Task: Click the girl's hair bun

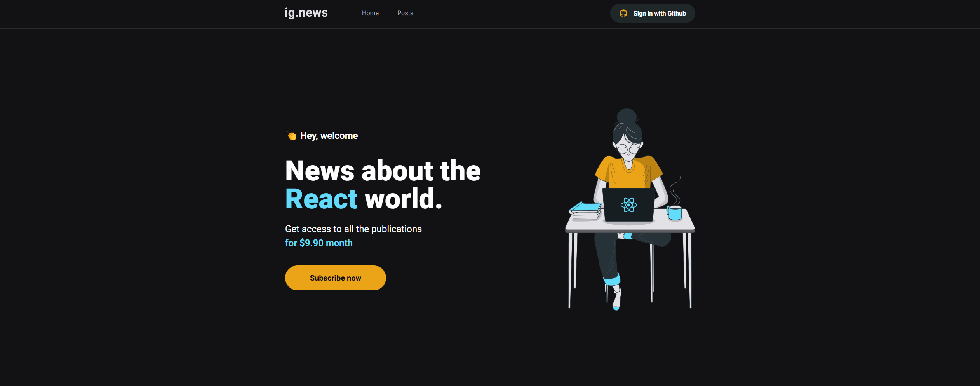Action: click(627, 116)
